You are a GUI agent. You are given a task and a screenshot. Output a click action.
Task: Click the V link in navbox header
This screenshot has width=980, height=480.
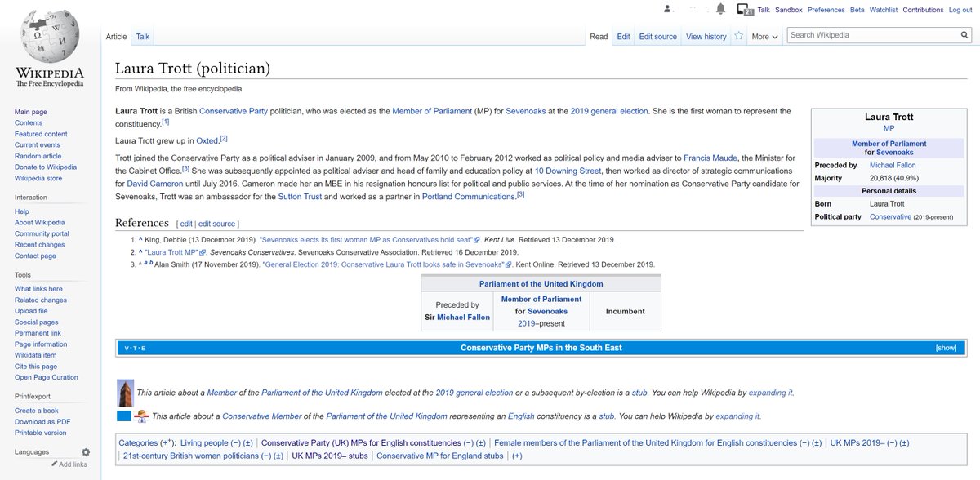click(x=127, y=349)
